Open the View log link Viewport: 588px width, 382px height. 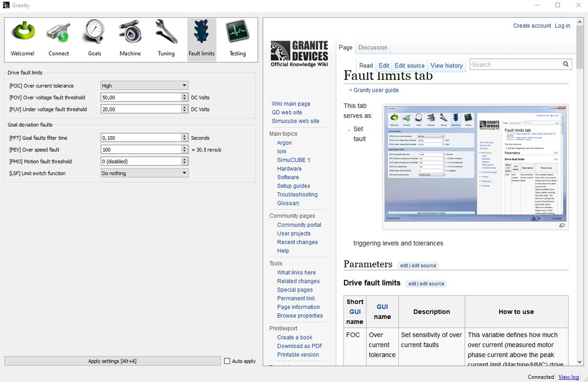[x=568, y=377]
